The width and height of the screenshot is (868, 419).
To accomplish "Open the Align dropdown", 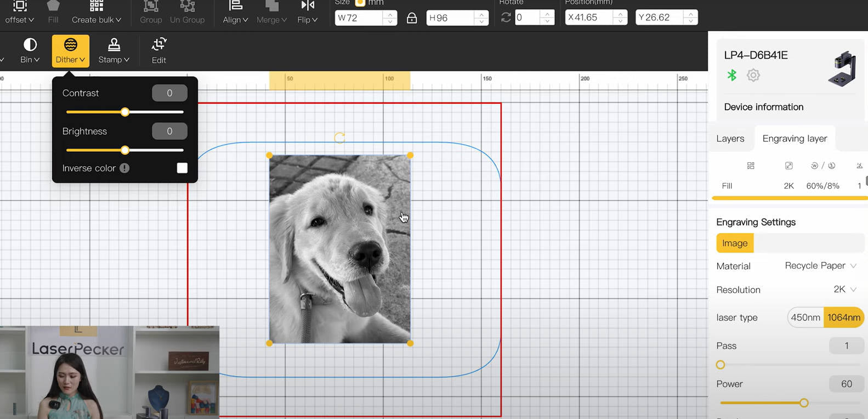I will coord(235,13).
